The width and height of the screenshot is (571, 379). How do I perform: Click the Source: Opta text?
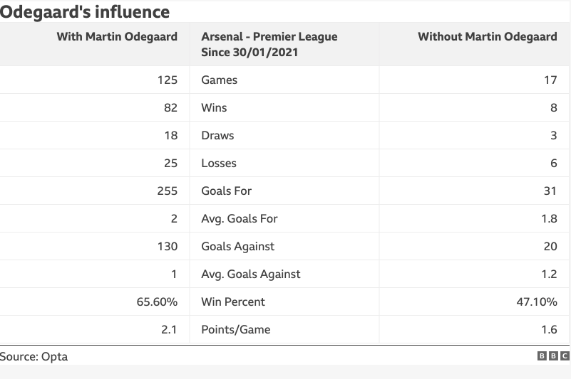[34, 357]
